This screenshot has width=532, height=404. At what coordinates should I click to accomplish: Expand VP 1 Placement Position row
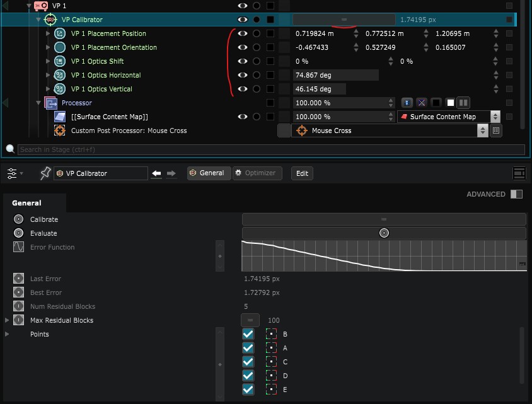tap(48, 33)
